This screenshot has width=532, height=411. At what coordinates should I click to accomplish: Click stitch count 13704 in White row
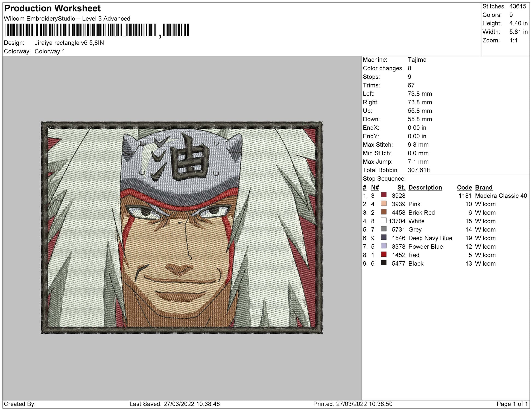(397, 221)
